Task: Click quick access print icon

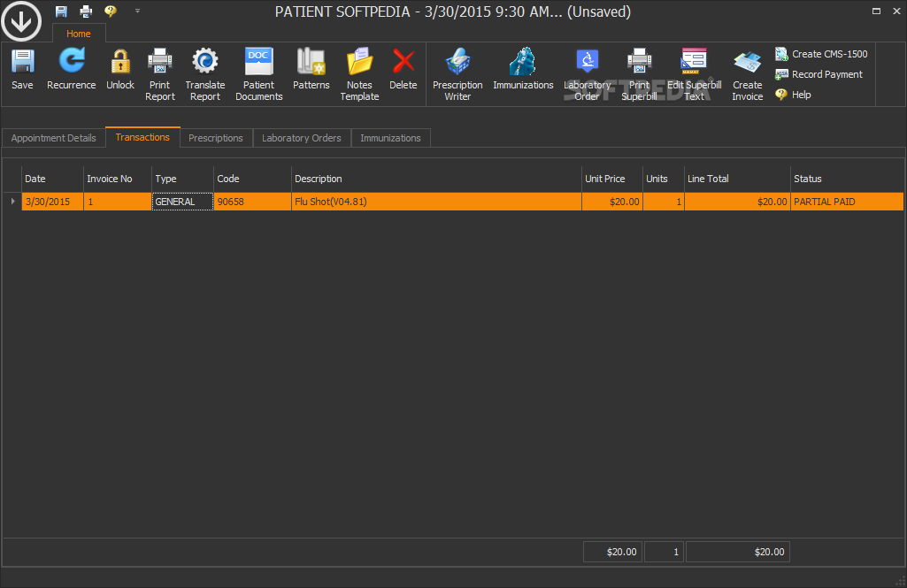Action: coord(86,11)
